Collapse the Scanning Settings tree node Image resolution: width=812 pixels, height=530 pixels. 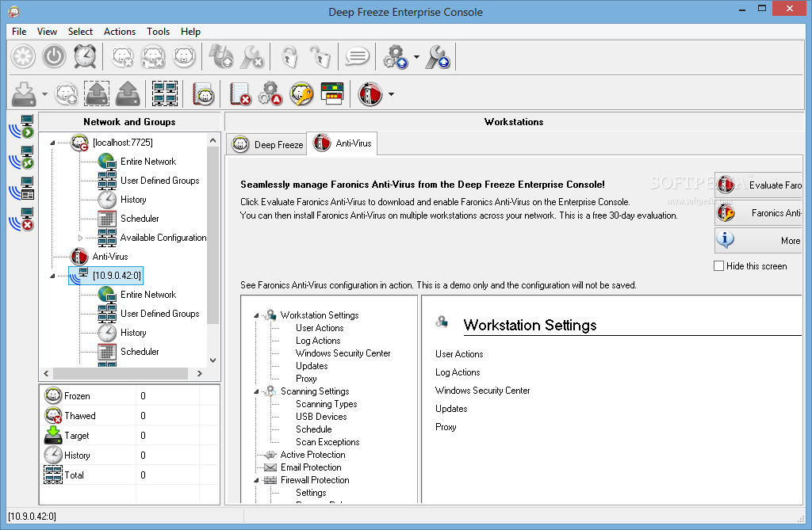tap(256, 392)
